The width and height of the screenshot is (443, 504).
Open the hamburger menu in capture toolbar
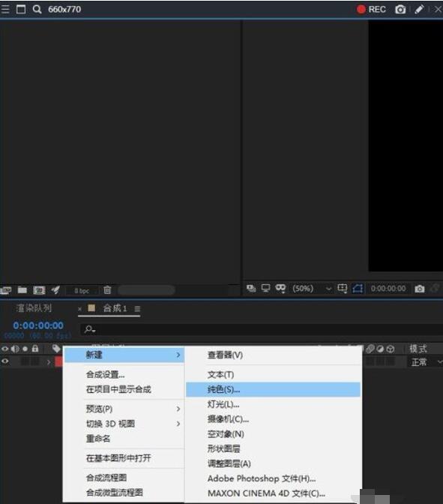click(x=5, y=9)
